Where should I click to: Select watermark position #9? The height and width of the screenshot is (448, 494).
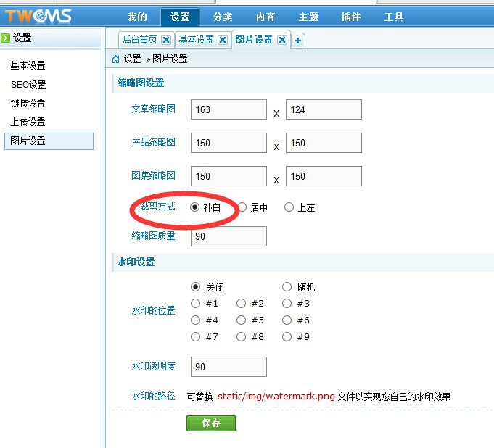click(x=287, y=337)
